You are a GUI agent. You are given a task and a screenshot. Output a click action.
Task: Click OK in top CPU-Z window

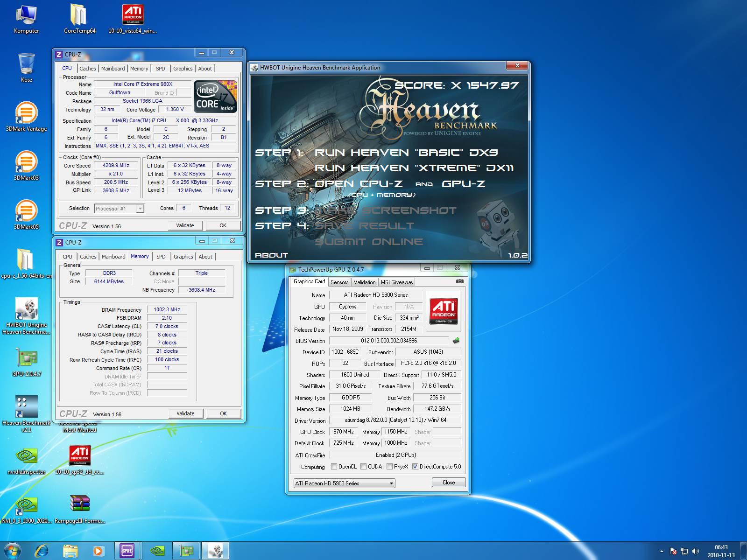(223, 225)
